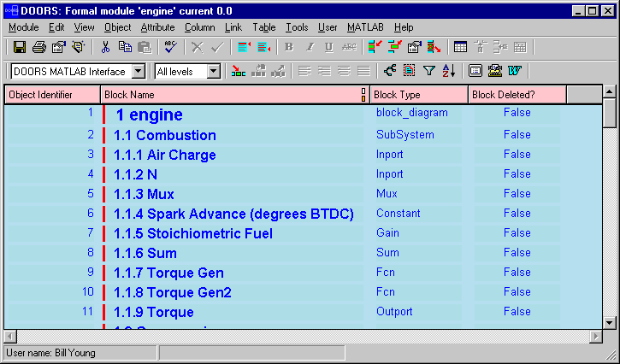Click greyed promote hierarchy icon
The height and width of the screenshot is (364, 620).
(x=258, y=71)
